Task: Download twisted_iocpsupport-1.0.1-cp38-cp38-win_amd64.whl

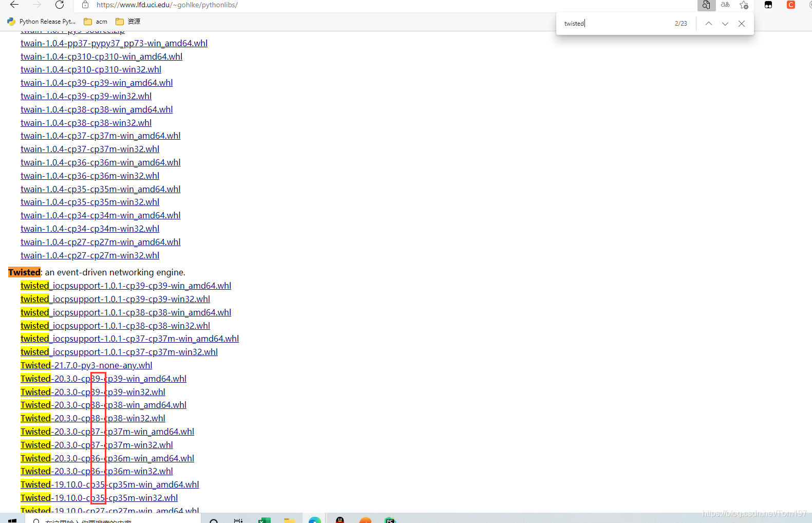Action: (x=126, y=312)
